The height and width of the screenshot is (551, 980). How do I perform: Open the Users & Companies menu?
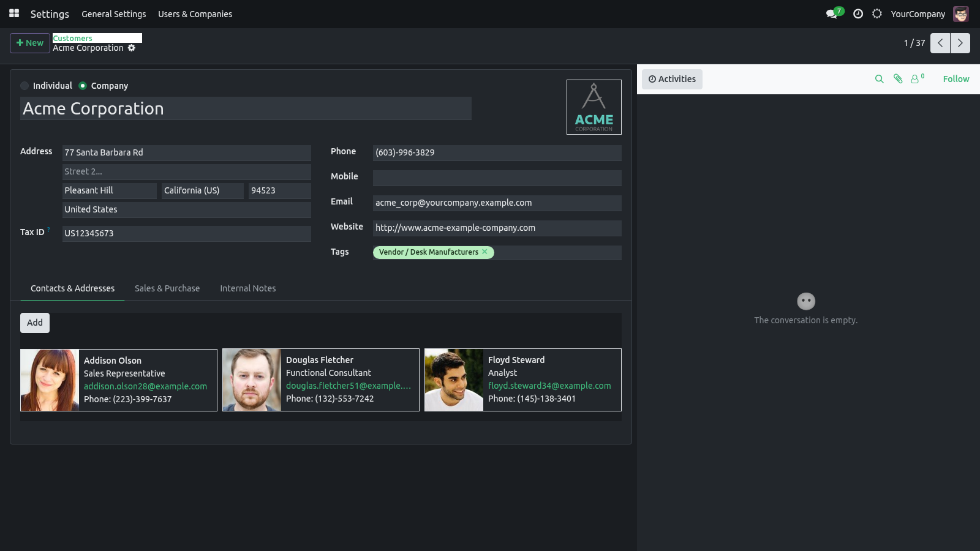tap(195, 14)
